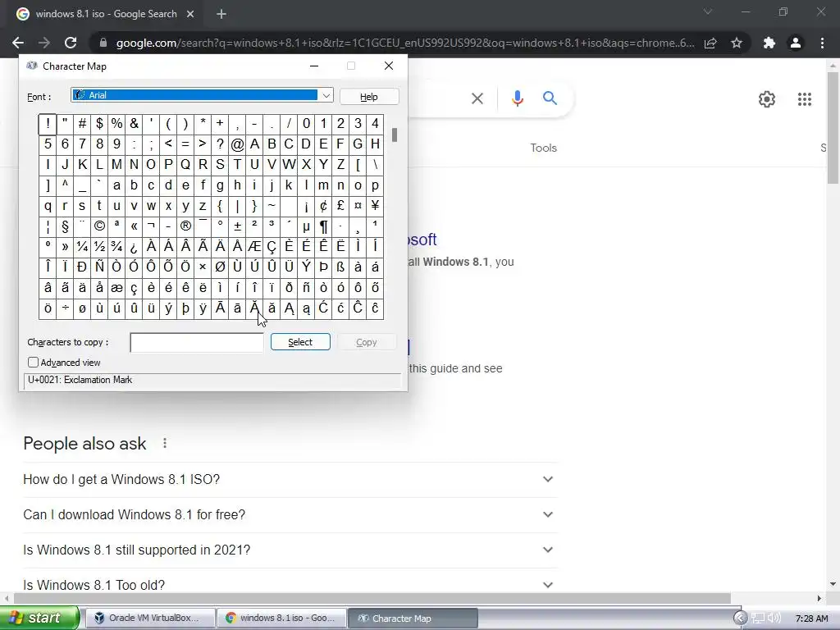Click the Chrome back arrow
Image resolution: width=840 pixels, height=630 pixels.
(18, 43)
